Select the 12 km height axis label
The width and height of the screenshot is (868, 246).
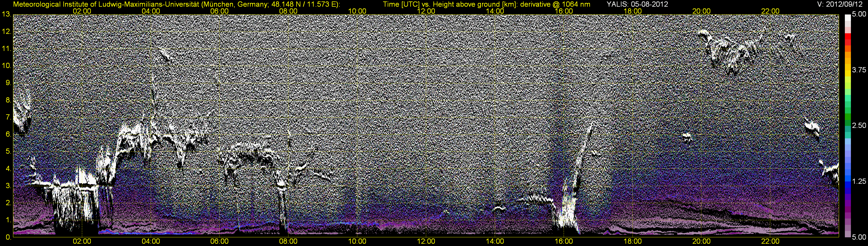pyautogui.click(x=6, y=32)
